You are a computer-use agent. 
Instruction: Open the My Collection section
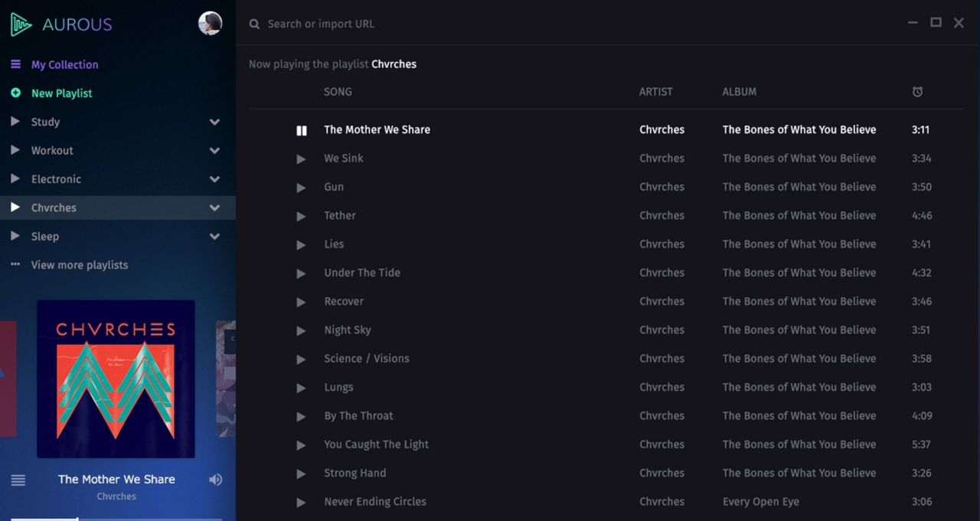64,64
